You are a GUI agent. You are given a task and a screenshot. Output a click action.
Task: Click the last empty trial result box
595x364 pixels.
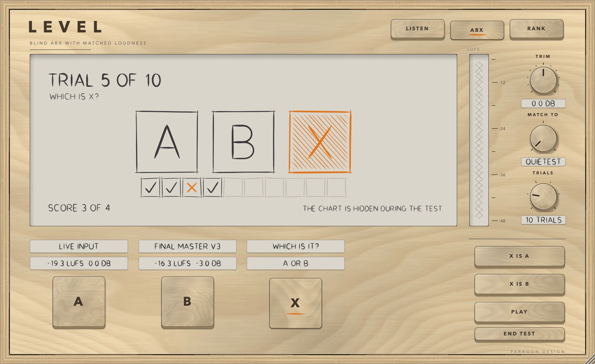pos(336,188)
